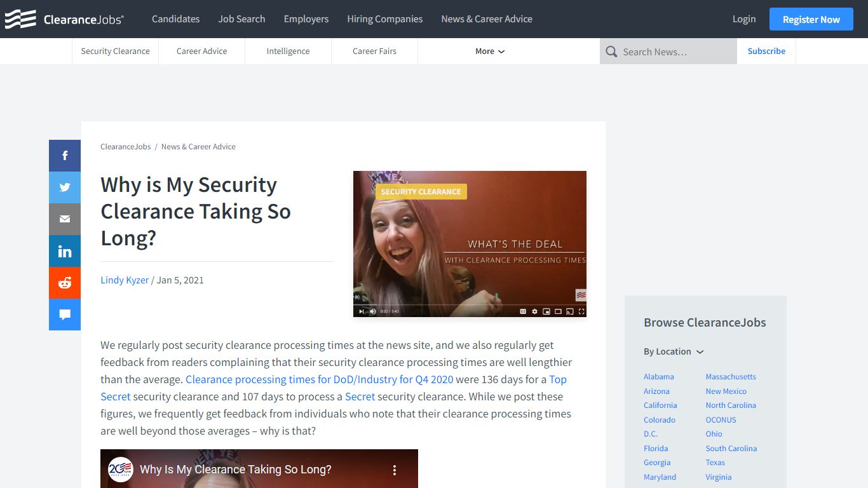868x488 pixels.
Task: Browse jobs in Colorado
Action: pyautogui.click(x=660, y=420)
